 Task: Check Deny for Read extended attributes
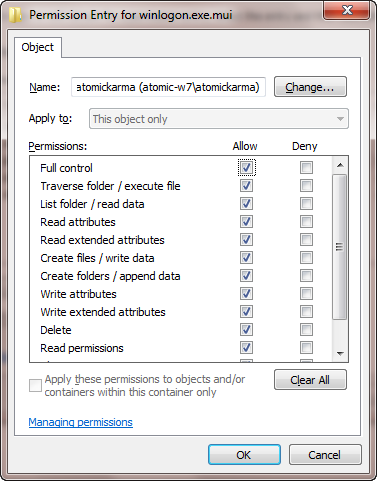coord(306,239)
